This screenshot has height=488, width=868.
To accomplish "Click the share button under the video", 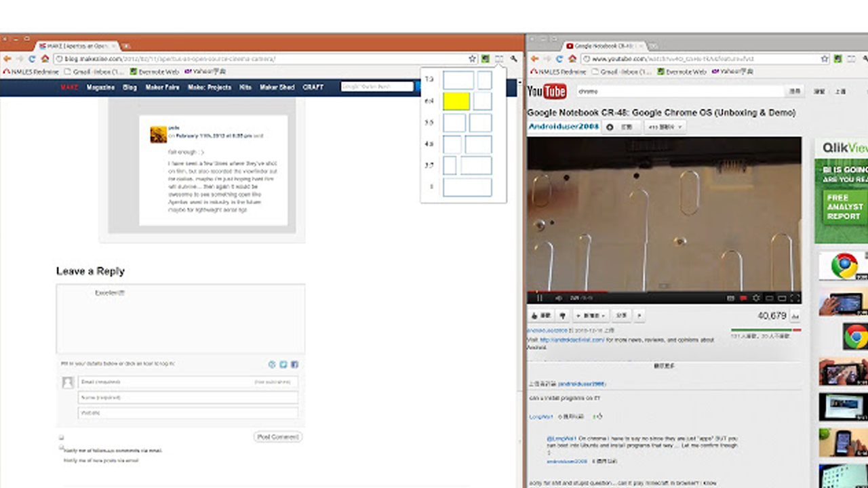I will click(x=621, y=316).
